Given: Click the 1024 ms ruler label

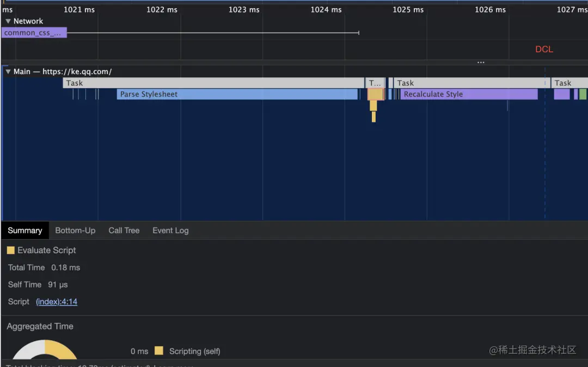Looking at the screenshot, I should pos(326,10).
